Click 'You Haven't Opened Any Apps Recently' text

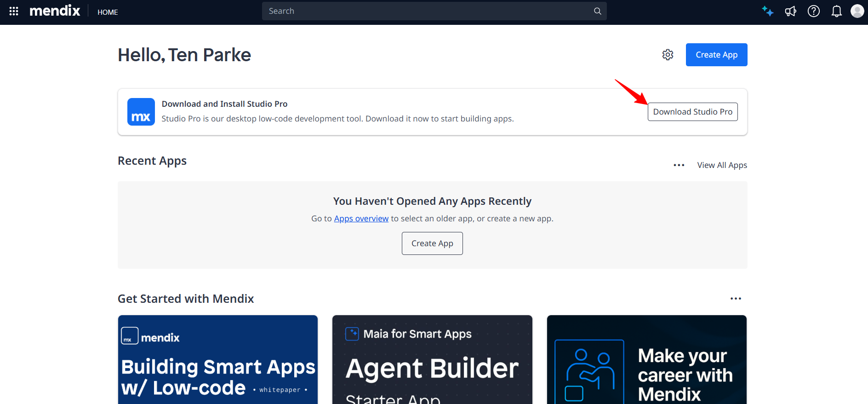pyautogui.click(x=432, y=201)
